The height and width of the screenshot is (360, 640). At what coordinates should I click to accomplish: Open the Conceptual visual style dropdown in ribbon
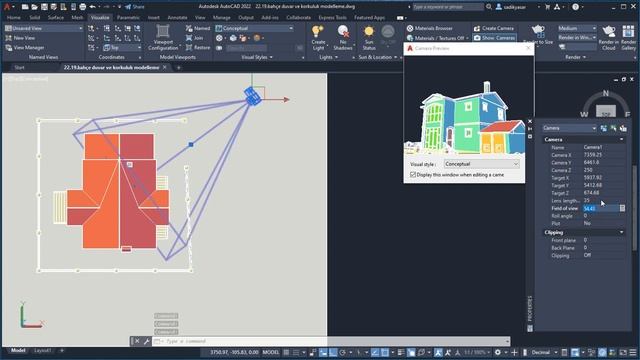click(254, 28)
